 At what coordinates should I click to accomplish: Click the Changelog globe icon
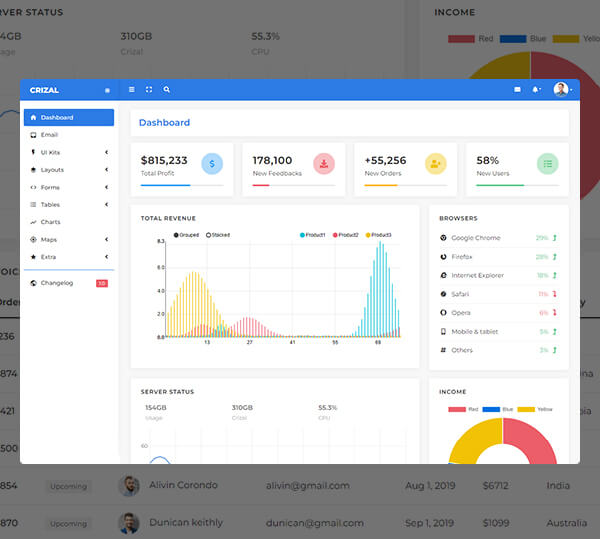pyautogui.click(x=33, y=283)
